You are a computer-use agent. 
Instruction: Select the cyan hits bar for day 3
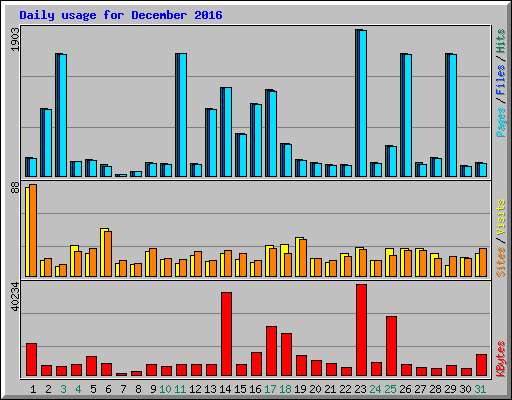coord(63,115)
